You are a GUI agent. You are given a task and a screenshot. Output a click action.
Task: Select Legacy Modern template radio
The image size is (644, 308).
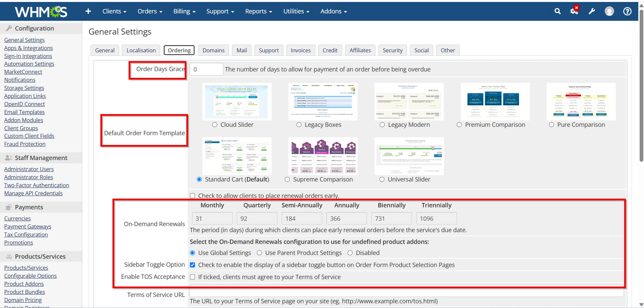[x=382, y=125]
